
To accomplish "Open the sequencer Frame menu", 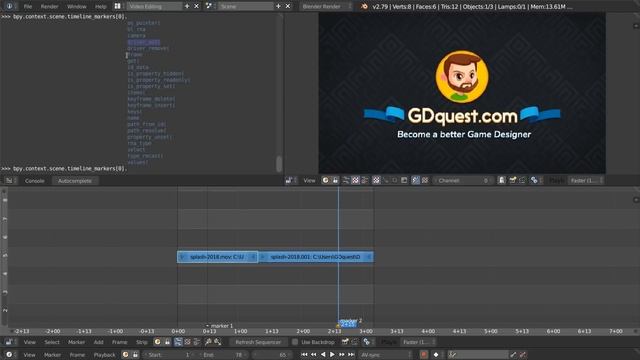I will [120, 342].
